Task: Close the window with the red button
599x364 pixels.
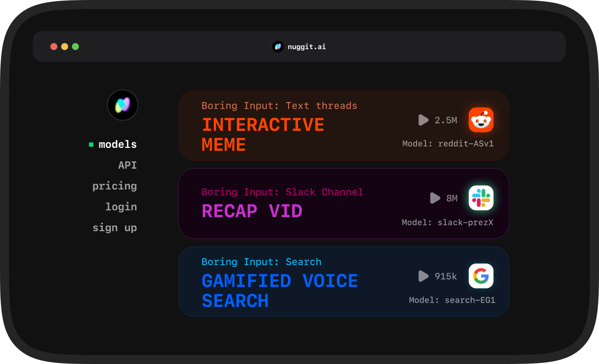Action: (54, 47)
